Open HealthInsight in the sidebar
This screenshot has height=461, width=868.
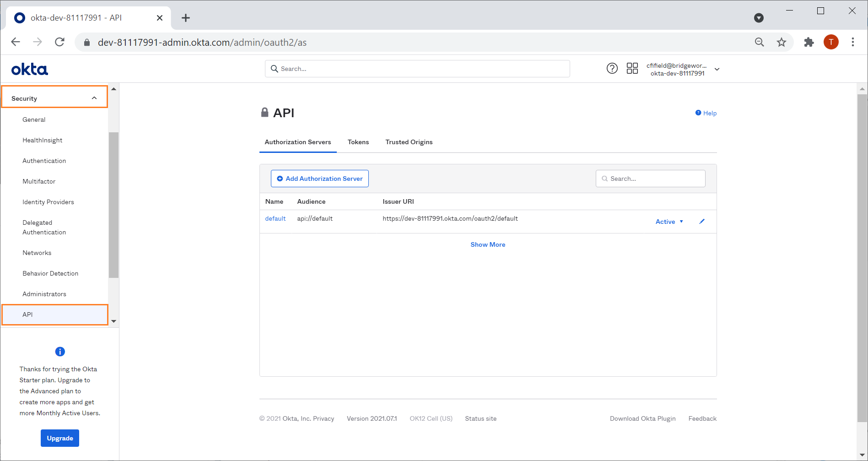(43, 140)
